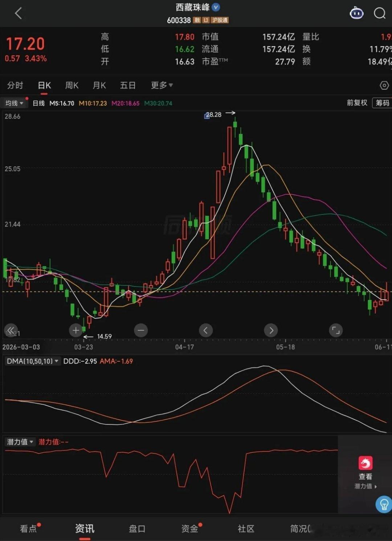Tap the stock name 西藏珠峰 title
This screenshot has width=392, height=541.
(x=192, y=7)
